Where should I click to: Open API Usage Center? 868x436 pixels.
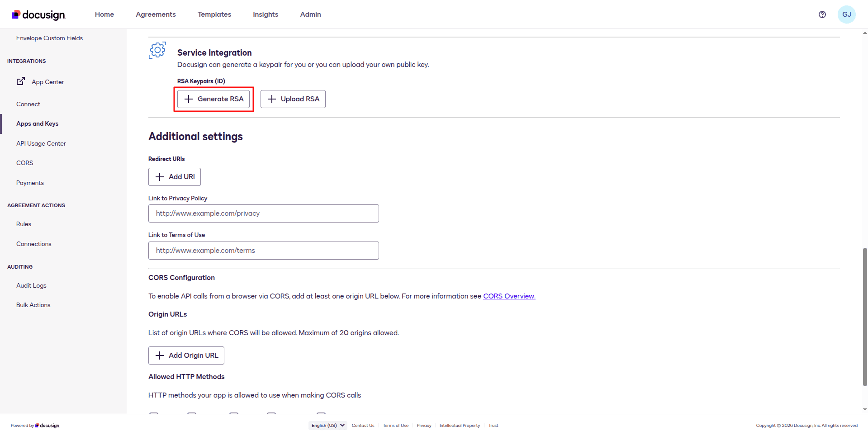41,143
